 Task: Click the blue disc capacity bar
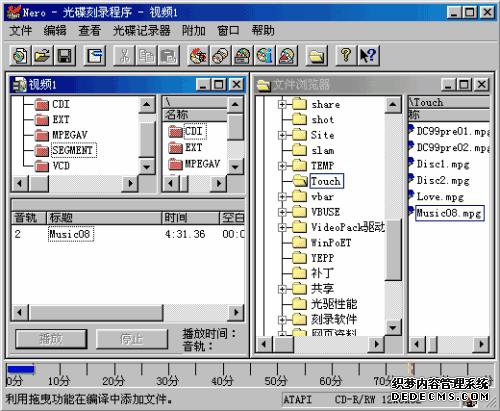21,369
